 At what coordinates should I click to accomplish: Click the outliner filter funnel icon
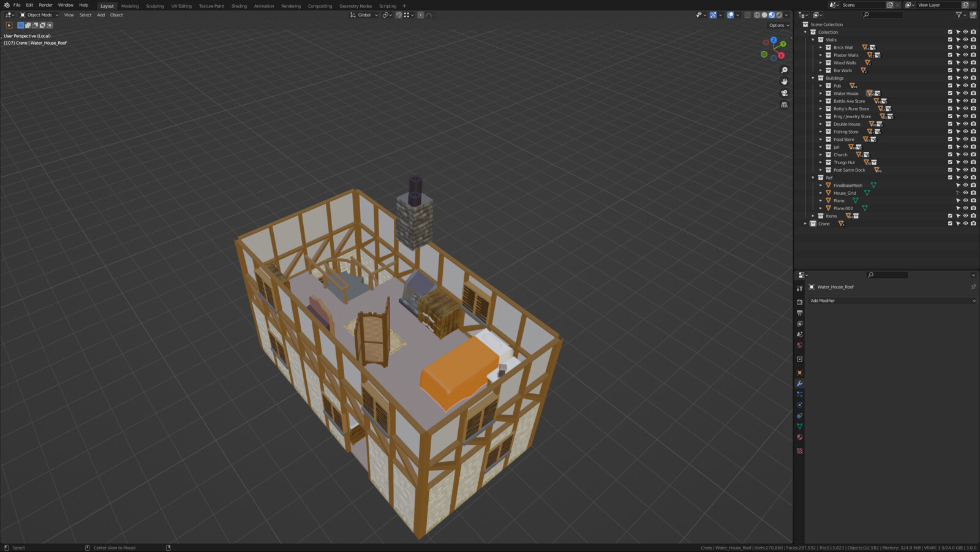(959, 15)
